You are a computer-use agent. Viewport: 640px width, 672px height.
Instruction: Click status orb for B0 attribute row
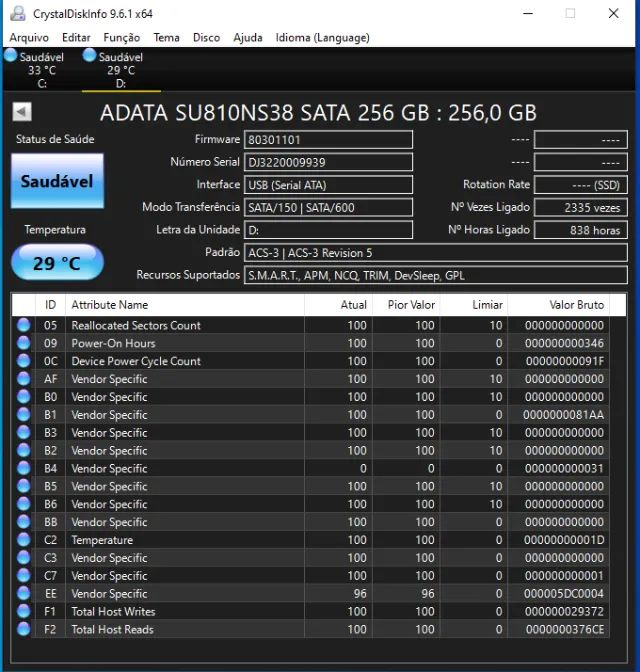click(24, 396)
